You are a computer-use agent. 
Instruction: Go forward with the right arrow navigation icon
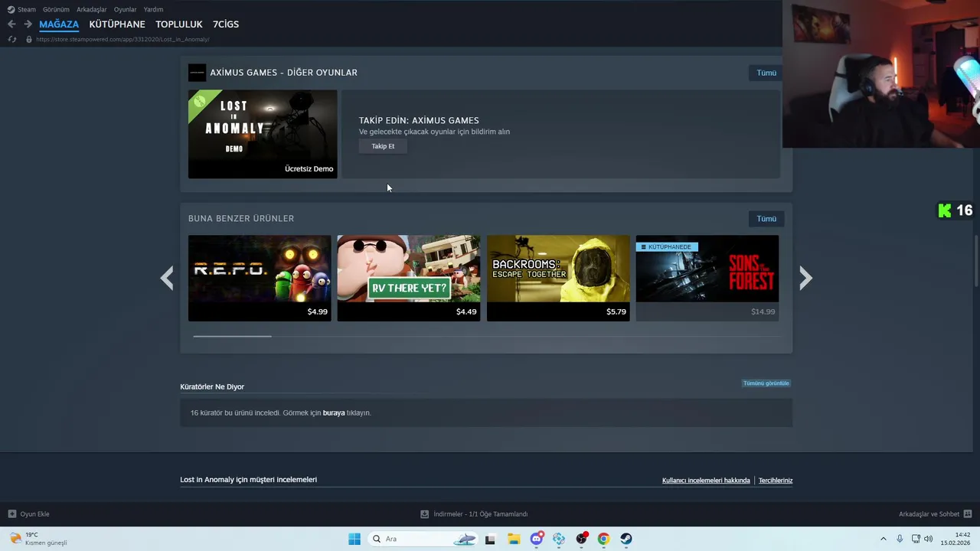28,24
